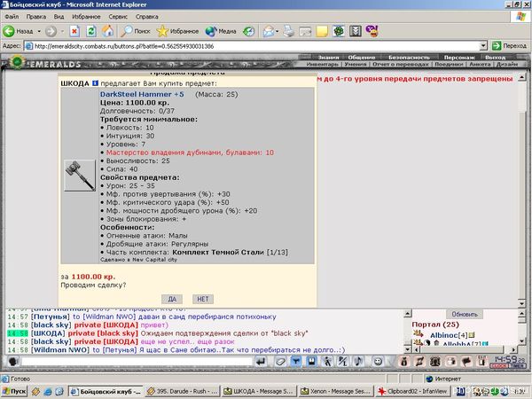
Task: Click the info icon next to ШКОДА
Action: tap(96, 83)
